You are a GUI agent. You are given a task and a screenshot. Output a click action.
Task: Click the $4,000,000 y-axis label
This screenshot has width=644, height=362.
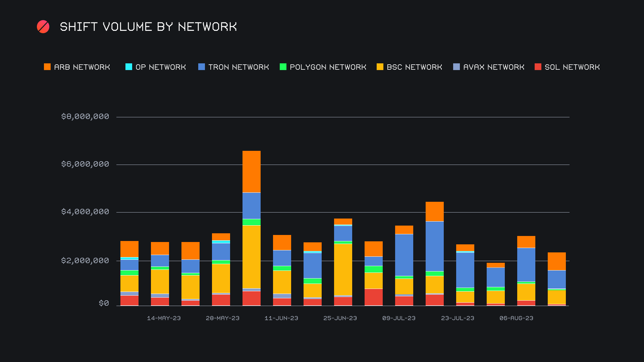pyautogui.click(x=85, y=212)
